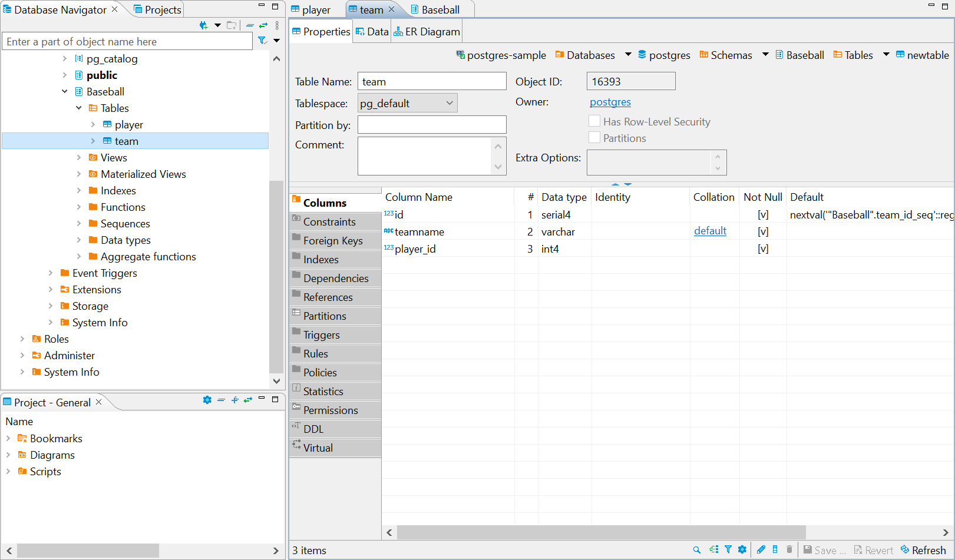Click the New Database Connection plug icon
955x560 pixels.
(x=204, y=25)
